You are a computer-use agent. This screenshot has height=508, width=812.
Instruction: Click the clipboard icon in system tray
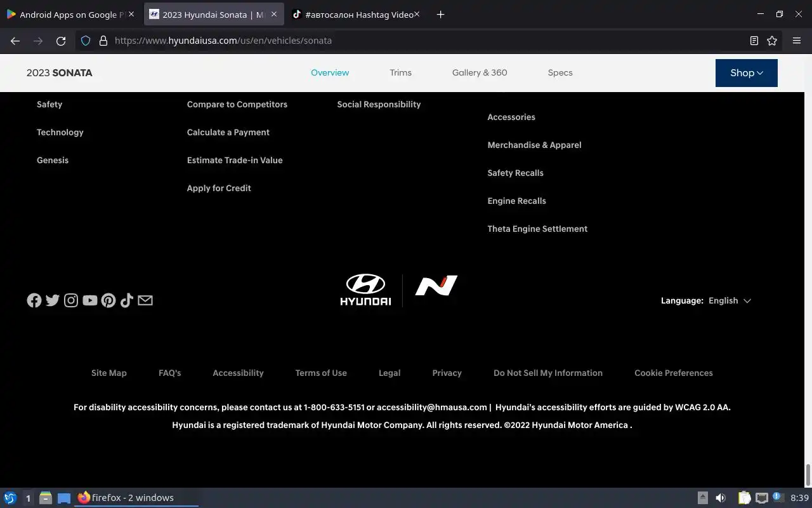coord(744,498)
